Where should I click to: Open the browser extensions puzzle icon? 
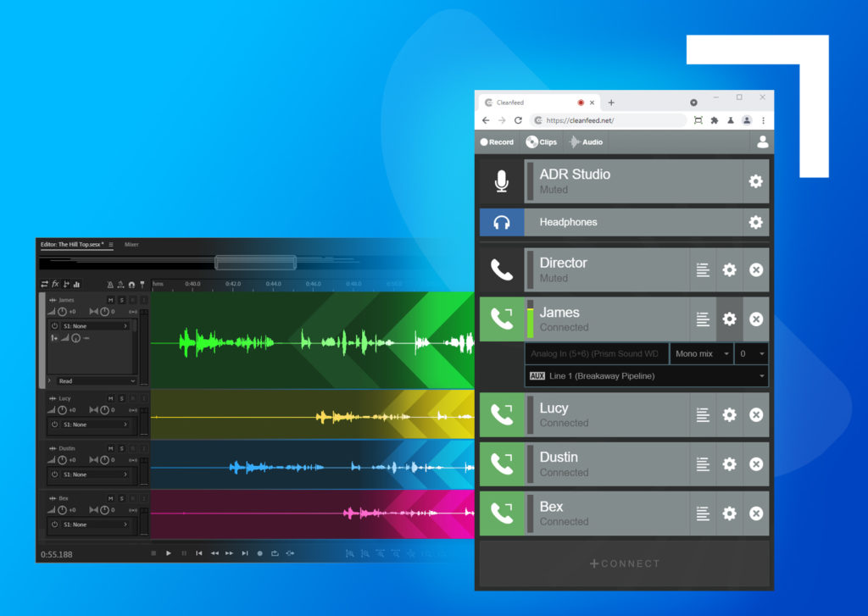point(714,120)
